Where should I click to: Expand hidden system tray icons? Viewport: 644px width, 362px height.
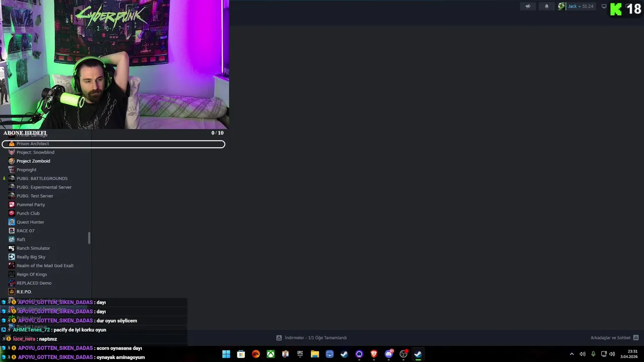tap(572, 354)
